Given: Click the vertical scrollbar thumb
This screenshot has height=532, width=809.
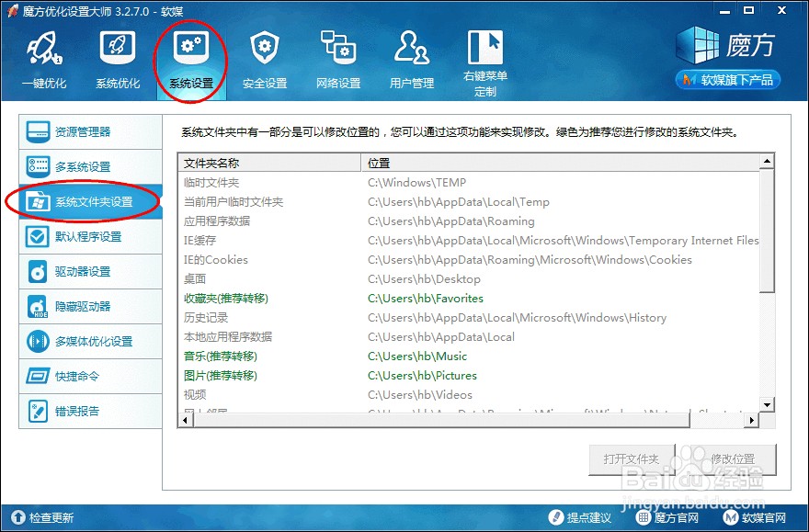Looking at the screenshot, I should click(x=768, y=231).
